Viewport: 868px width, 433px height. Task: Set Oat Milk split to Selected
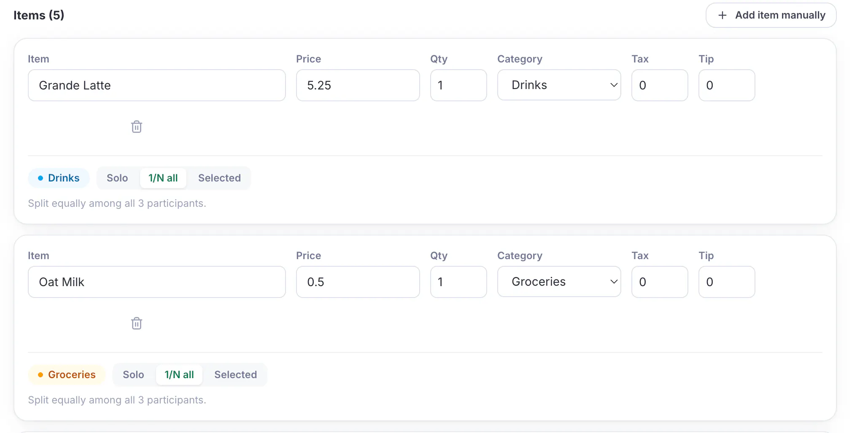coord(235,375)
